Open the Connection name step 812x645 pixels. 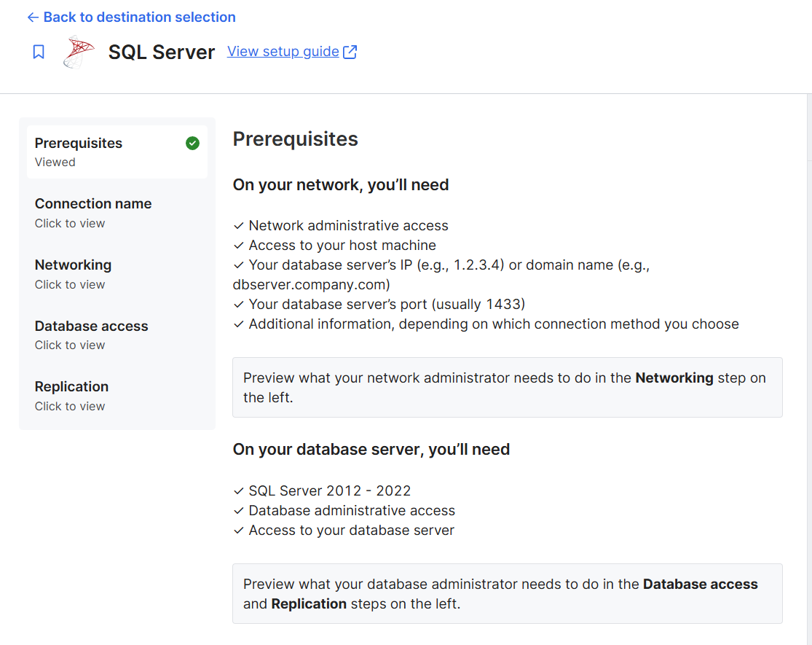click(117, 213)
